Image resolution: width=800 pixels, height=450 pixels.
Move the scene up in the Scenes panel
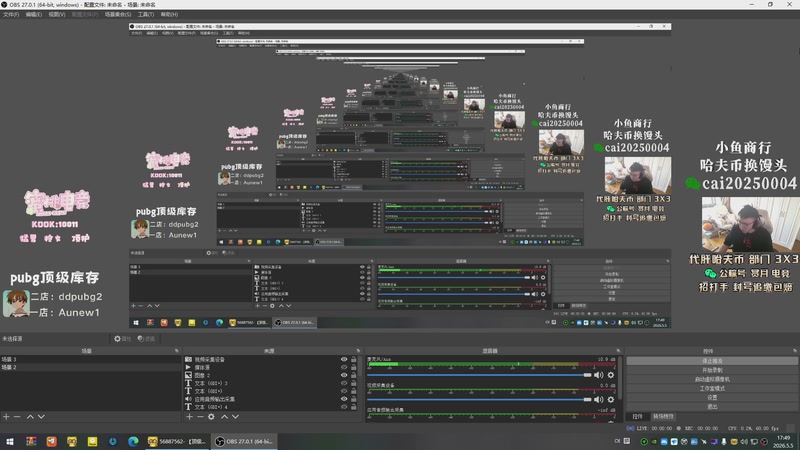30,417
